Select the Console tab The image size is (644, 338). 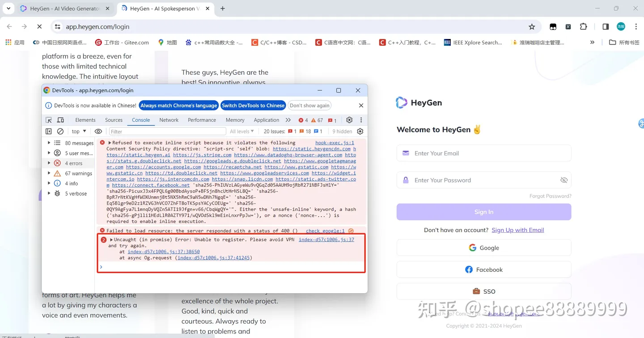pyautogui.click(x=141, y=120)
